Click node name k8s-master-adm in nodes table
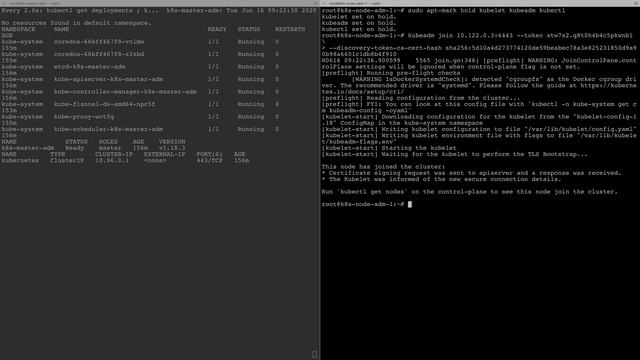 pos(28,148)
